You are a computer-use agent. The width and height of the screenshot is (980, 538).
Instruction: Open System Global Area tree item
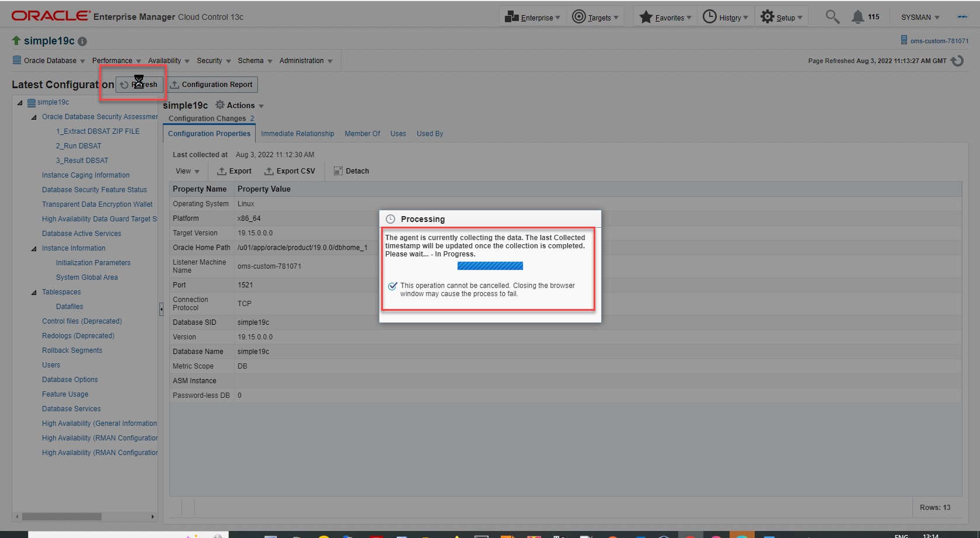(86, 277)
